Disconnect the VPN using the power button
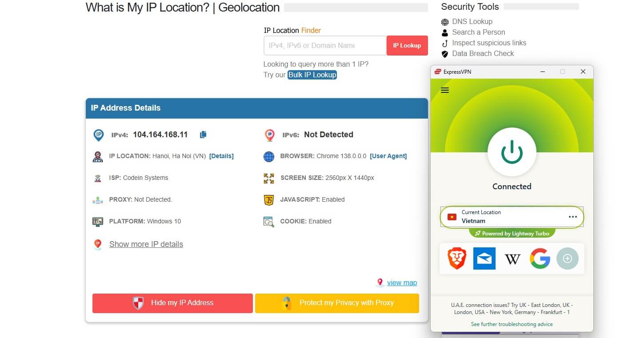644x338 pixels. 512,151
